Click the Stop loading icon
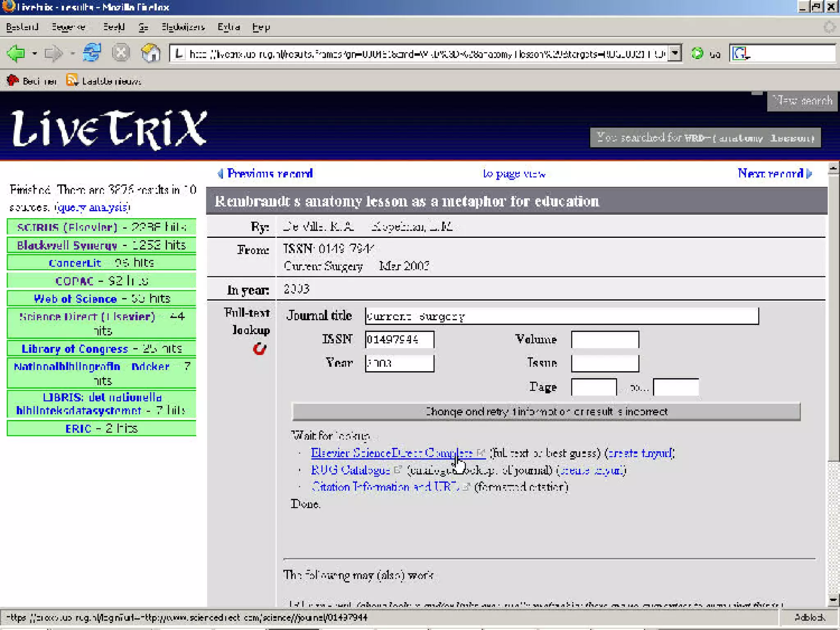840x630 pixels. (121, 53)
